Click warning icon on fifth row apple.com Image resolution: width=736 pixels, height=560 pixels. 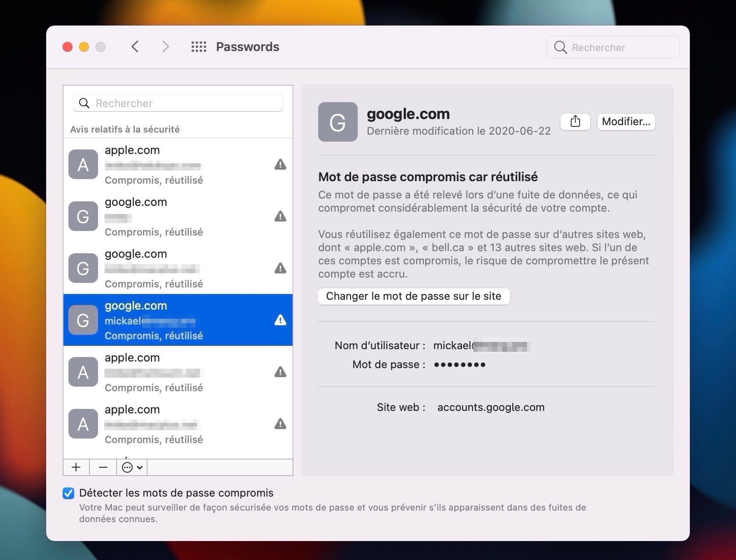(280, 372)
